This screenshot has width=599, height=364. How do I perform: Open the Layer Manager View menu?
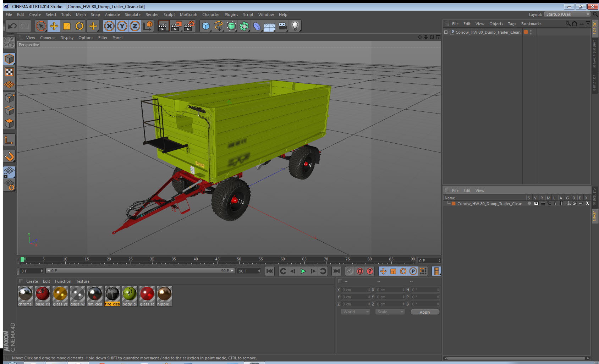click(480, 191)
